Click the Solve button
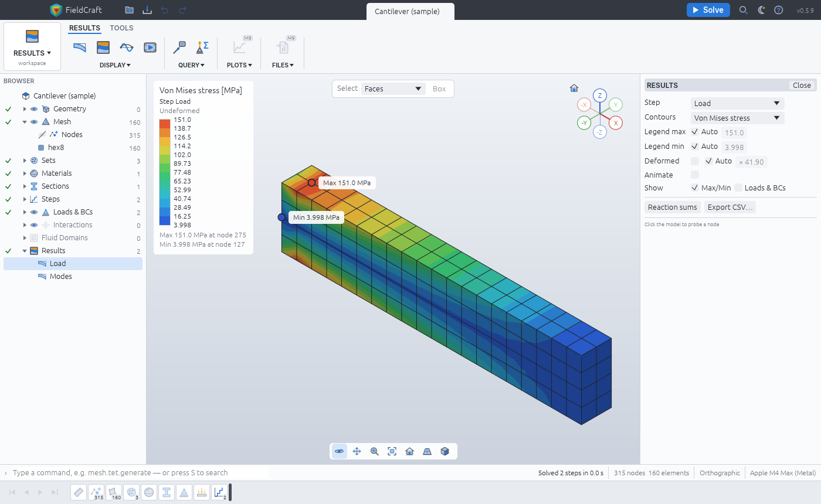The width and height of the screenshot is (821, 504). [708, 10]
